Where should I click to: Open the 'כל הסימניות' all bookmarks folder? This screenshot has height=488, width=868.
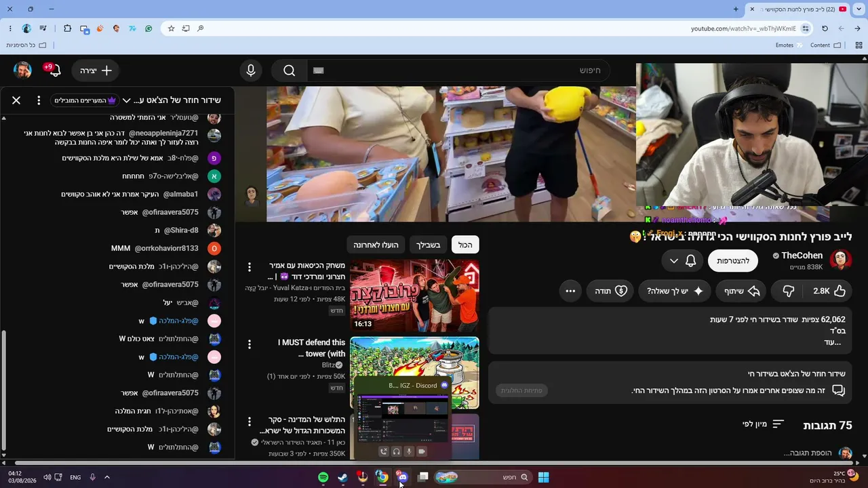[x=26, y=45]
